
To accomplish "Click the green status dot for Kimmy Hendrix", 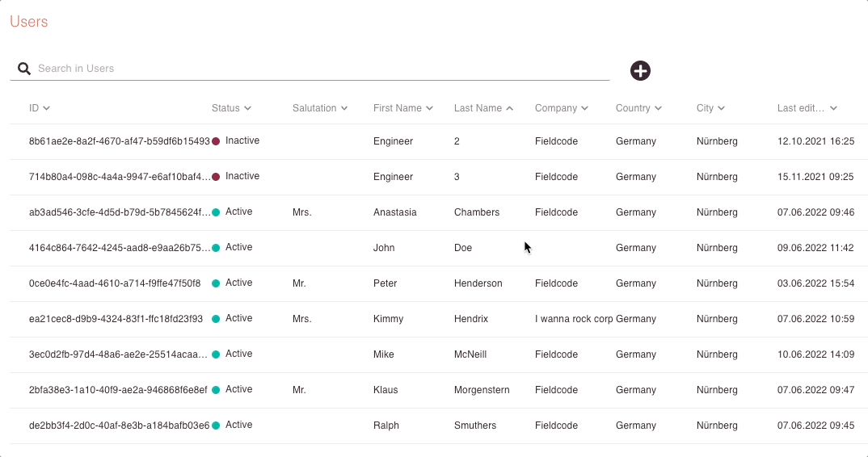I will (x=216, y=319).
